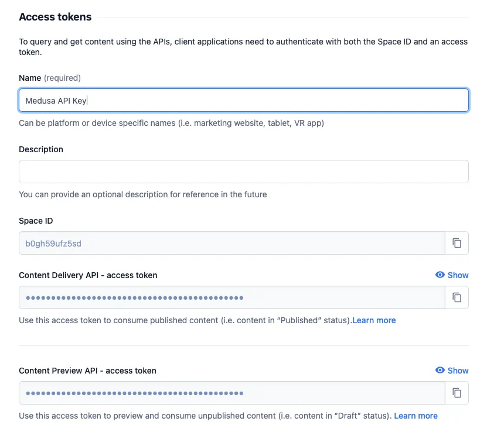Screen dimensions: 504x435
Task: Open Learn more about published content
Action: (374, 320)
